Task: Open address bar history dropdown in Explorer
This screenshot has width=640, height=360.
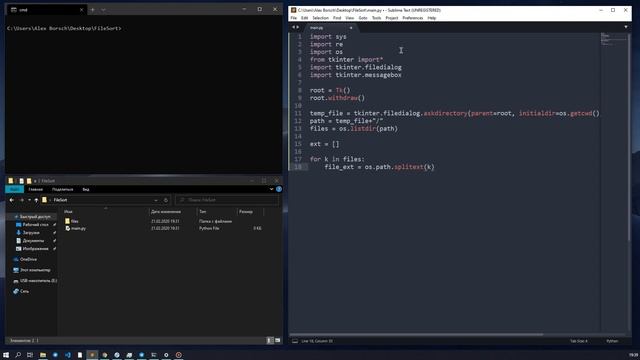Action: click(156, 200)
